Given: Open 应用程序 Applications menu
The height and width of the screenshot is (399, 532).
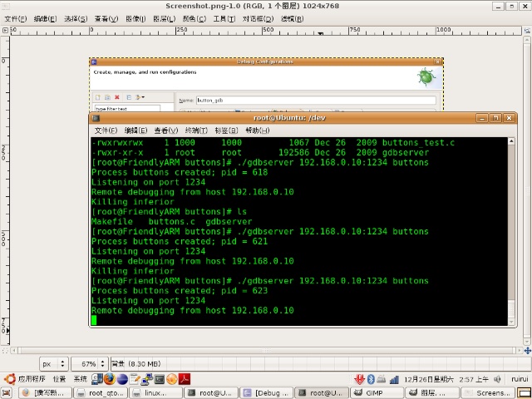Looking at the screenshot, I should point(32,379).
